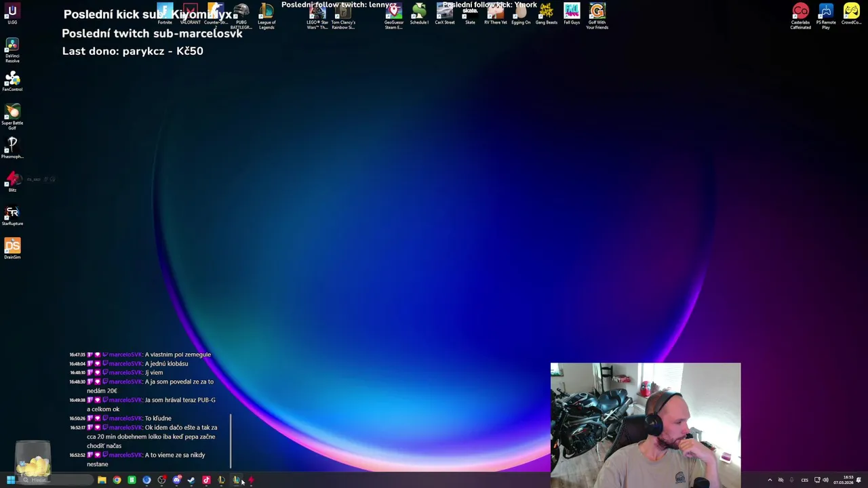Open the Windows Start menu
The width and height of the screenshot is (868, 488).
[11, 480]
